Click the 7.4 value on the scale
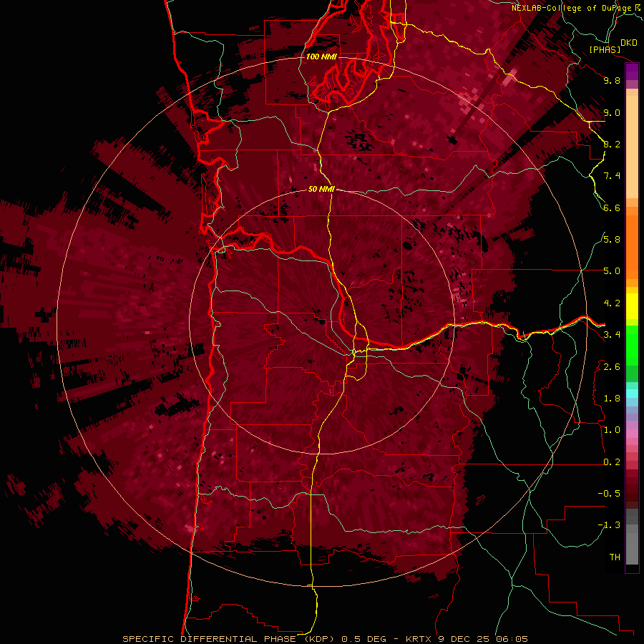The height and width of the screenshot is (644, 644). click(612, 176)
